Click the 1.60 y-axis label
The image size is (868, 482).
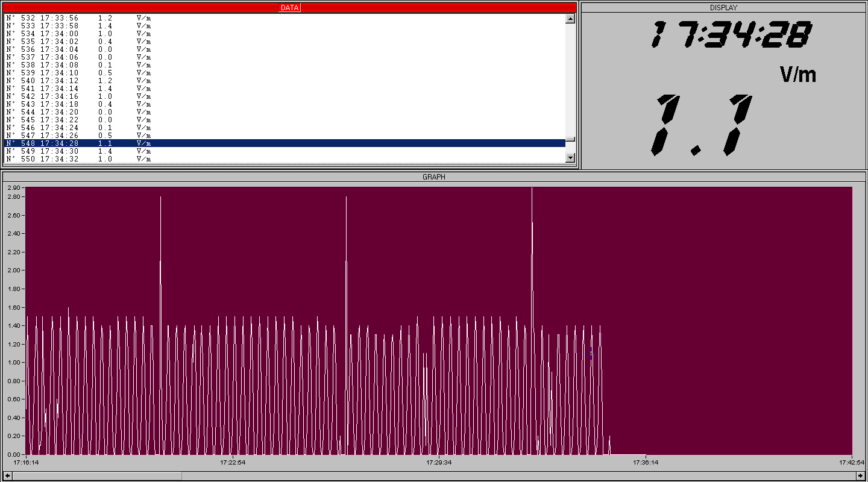pos(13,307)
